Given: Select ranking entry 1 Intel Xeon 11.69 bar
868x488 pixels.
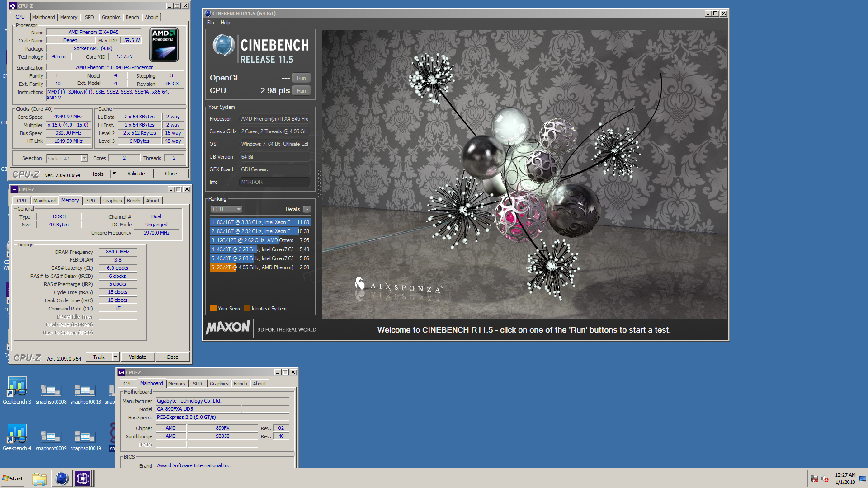Looking at the screenshot, I should pos(260,222).
